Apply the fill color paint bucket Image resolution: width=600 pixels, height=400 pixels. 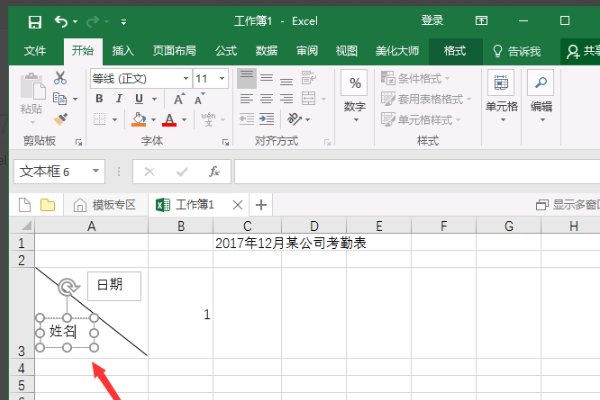(x=139, y=119)
